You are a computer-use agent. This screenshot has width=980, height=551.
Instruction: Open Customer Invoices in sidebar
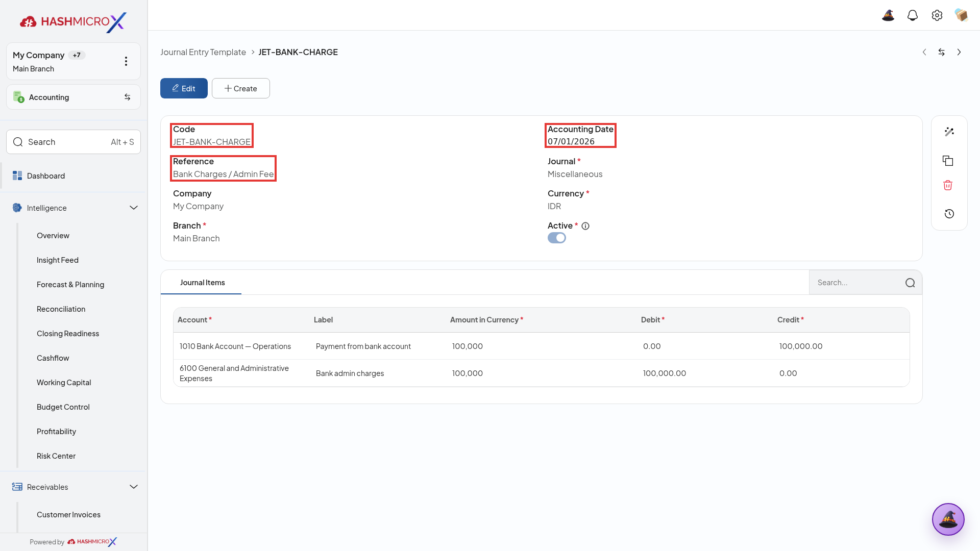(x=68, y=515)
